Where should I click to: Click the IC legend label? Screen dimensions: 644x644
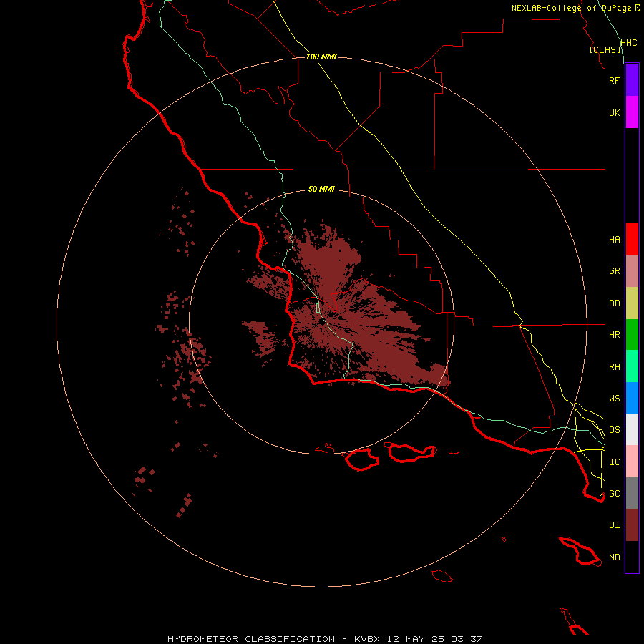coord(614,462)
